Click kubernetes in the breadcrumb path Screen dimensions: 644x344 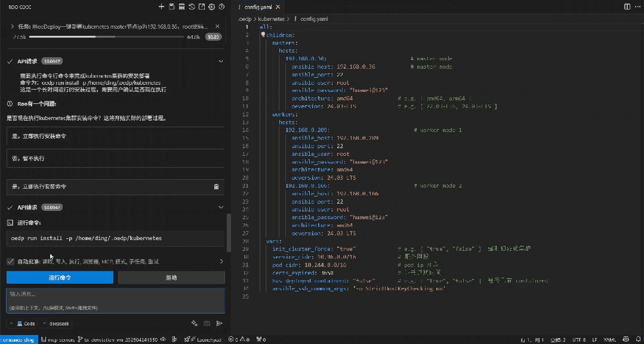point(272,19)
